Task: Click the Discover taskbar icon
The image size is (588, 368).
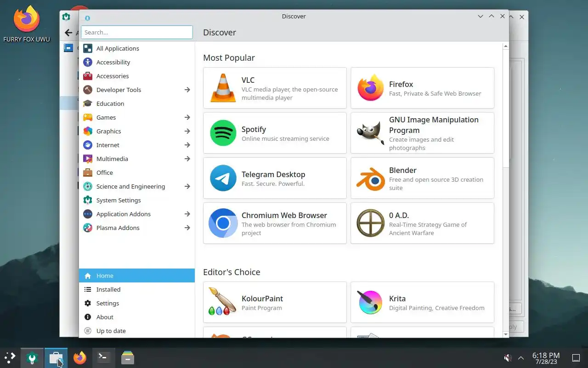Action: coord(56,357)
